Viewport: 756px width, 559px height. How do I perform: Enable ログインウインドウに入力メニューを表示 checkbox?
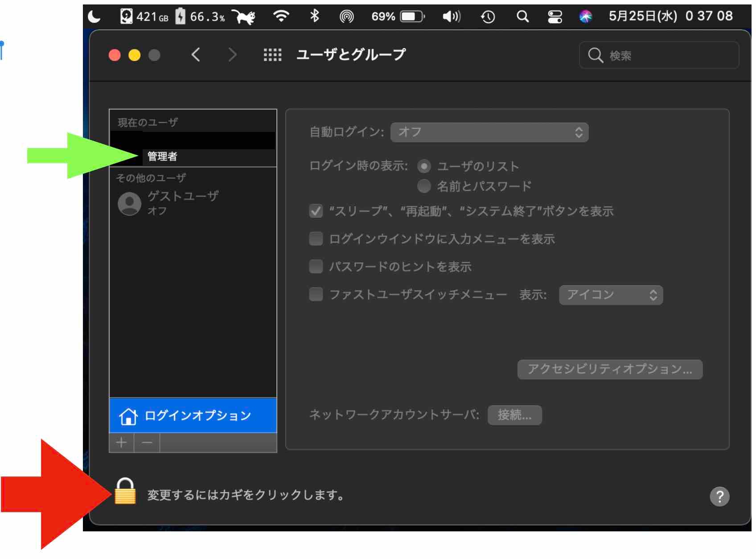click(x=316, y=239)
